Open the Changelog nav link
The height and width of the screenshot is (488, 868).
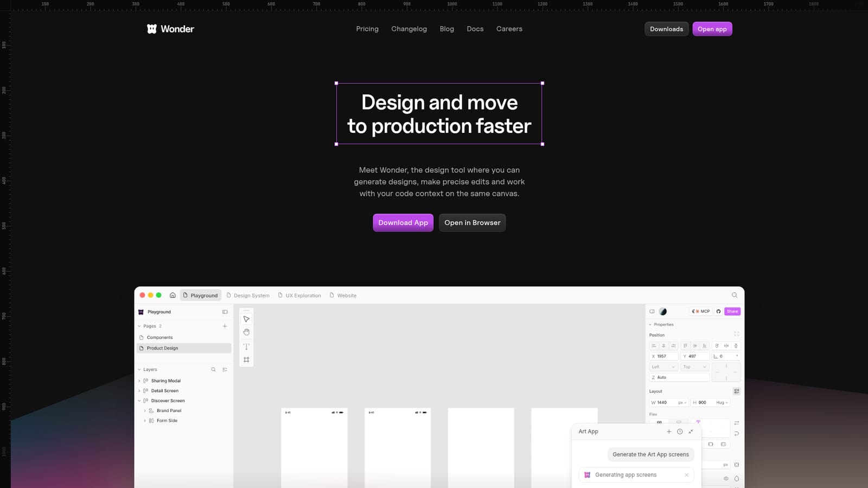tap(409, 29)
